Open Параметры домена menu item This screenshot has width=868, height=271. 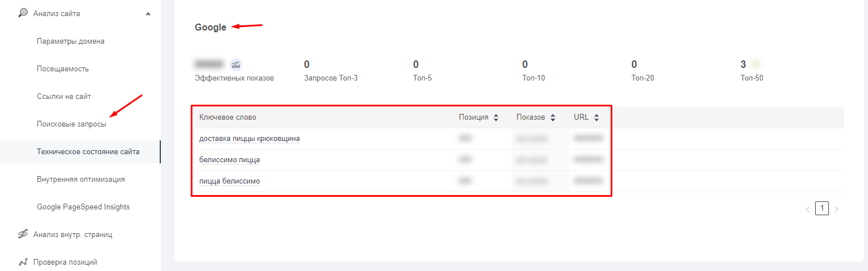71,41
